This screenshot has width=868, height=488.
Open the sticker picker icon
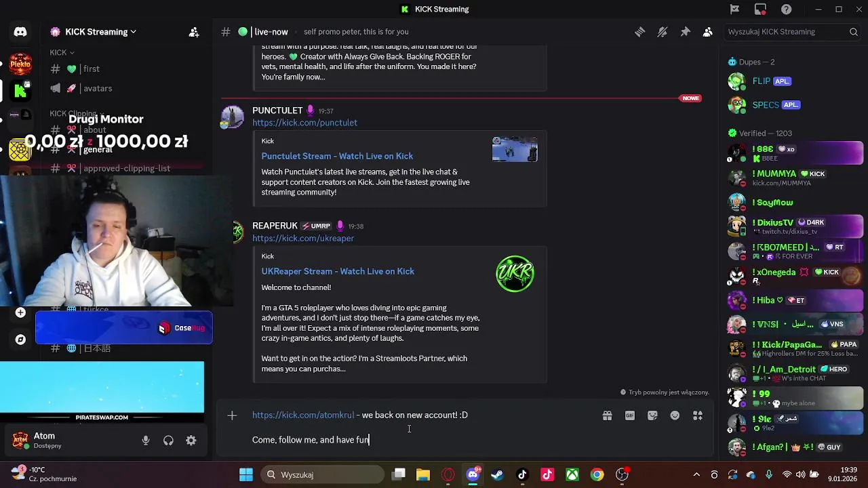652,415
